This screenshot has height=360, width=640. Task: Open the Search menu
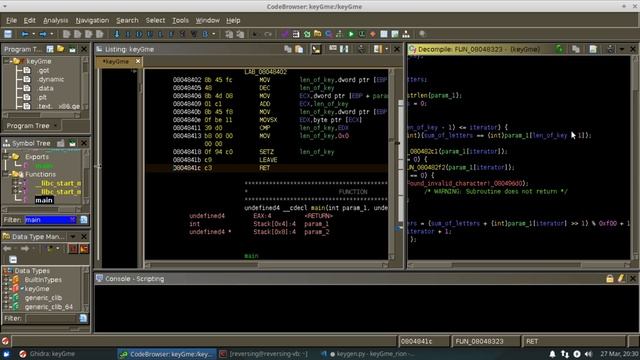[x=127, y=20]
